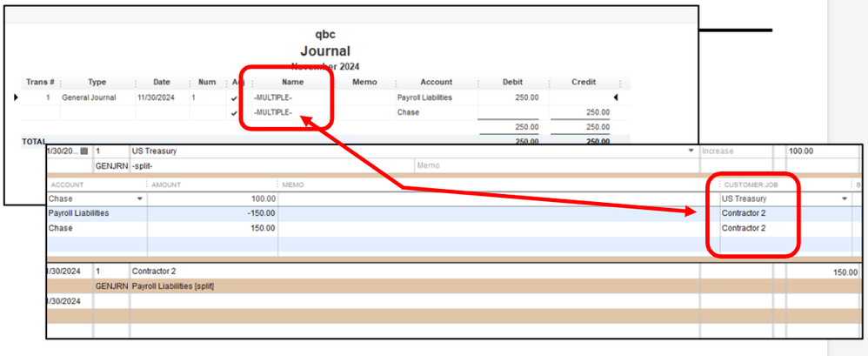Select the General Journal type cell
Screen dimensions: 868x356
pos(89,97)
